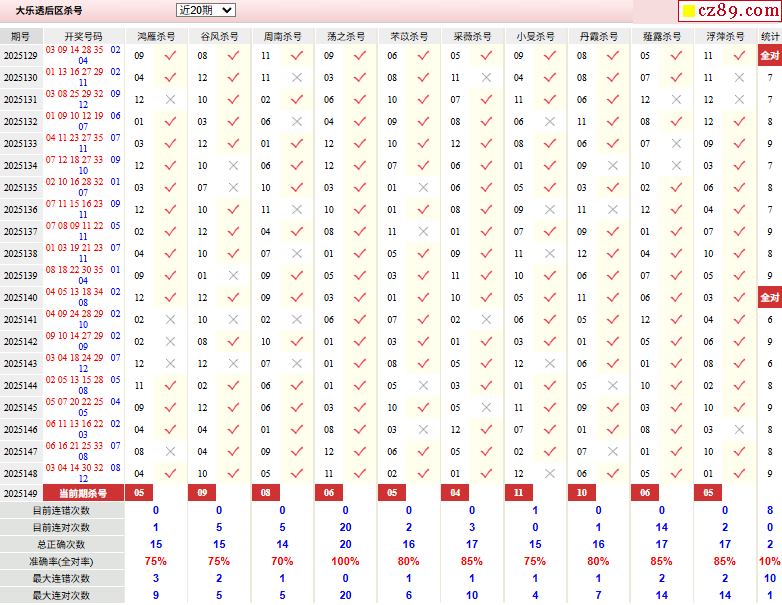Click the 大乐透后区杀号 page title
Screen dimensions: 782x605
tap(49, 10)
